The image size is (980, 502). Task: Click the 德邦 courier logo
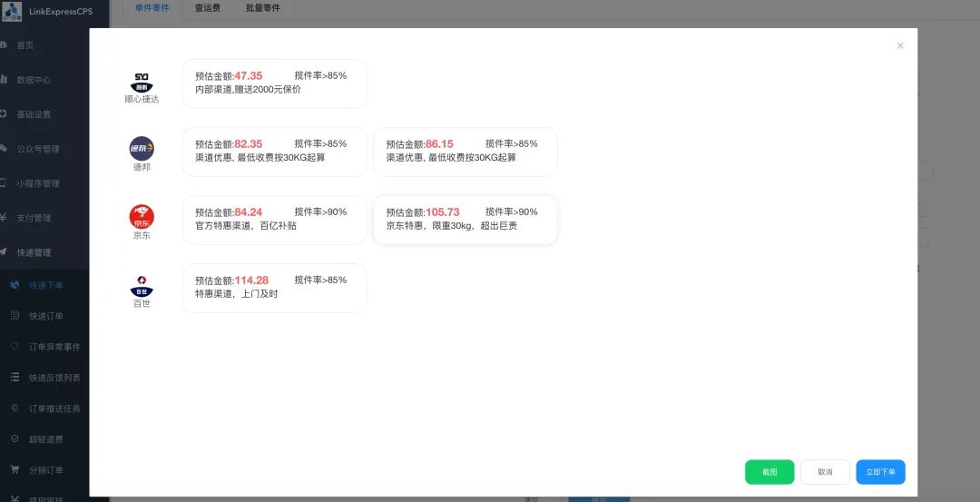[142, 149]
